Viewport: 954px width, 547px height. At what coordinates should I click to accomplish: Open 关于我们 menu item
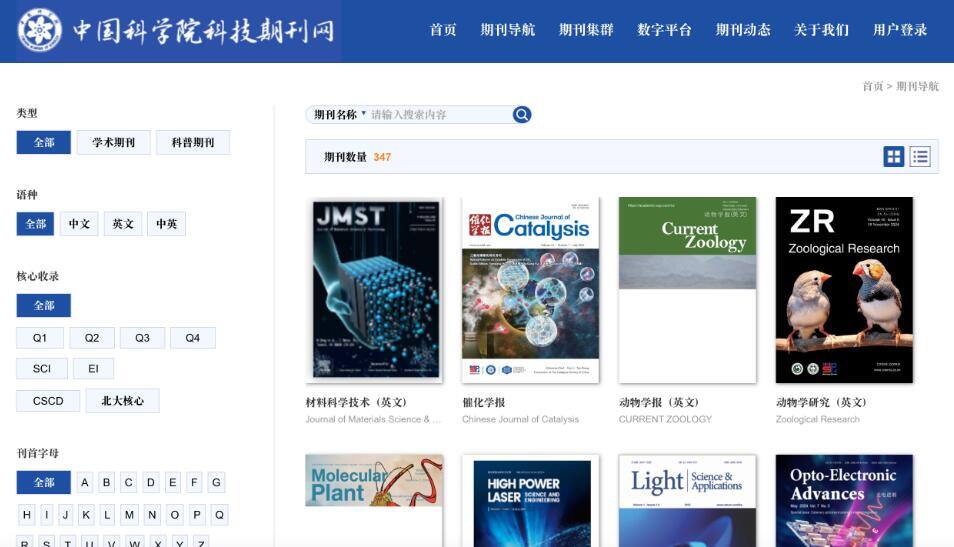pos(821,30)
